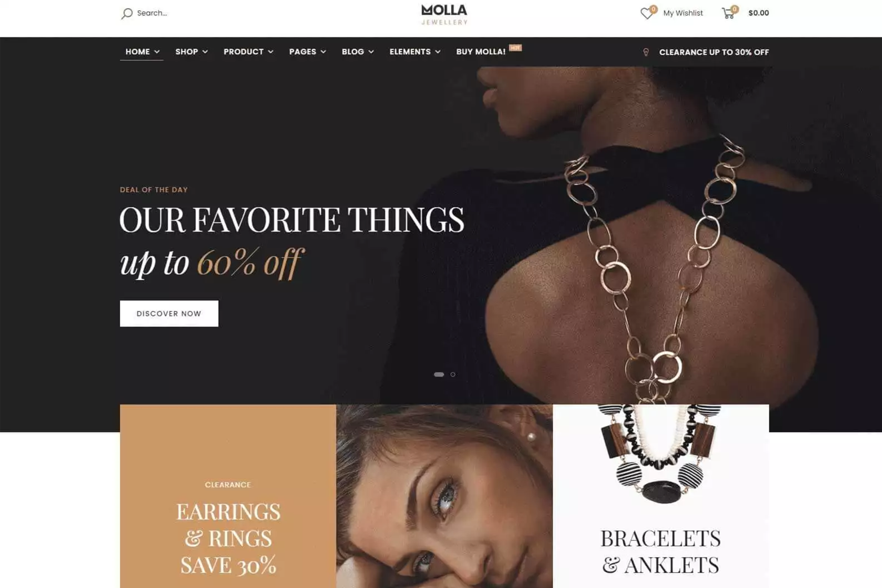The height and width of the screenshot is (588, 882).
Task: Click the cart item count badge
Action: [734, 9]
